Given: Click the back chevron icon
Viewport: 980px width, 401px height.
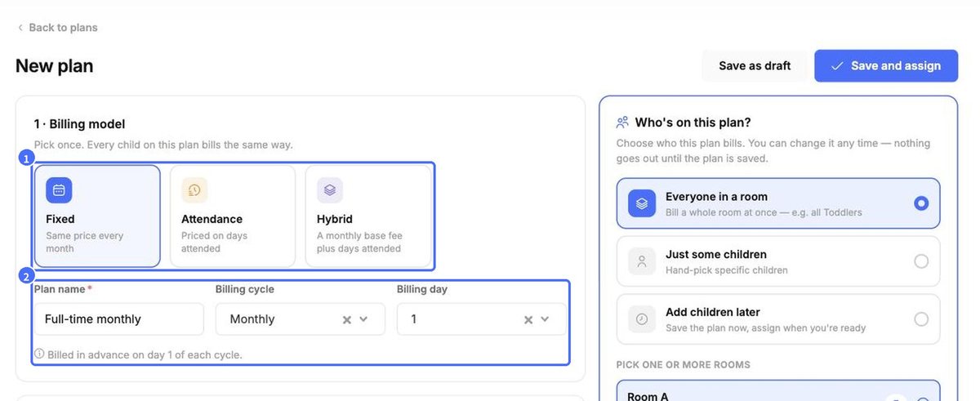Looking at the screenshot, I should tap(20, 28).
